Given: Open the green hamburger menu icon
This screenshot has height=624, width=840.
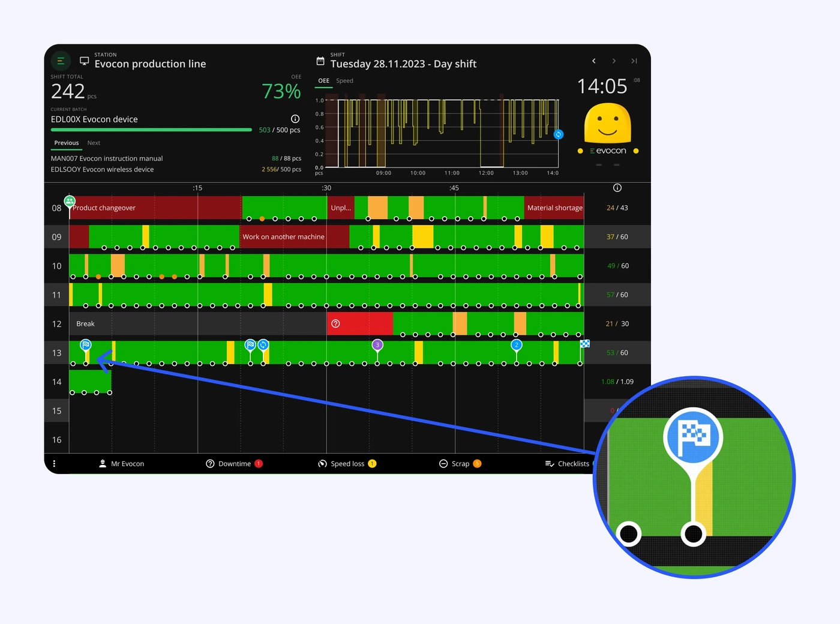Looking at the screenshot, I should click(x=61, y=61).
